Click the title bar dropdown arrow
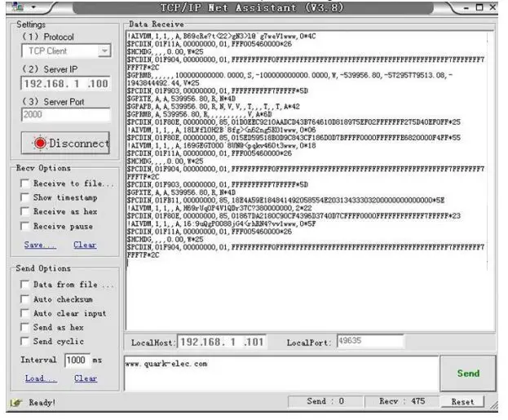Image resolution: width=508 pixels, height=420 pixels. tap(33, 7)
